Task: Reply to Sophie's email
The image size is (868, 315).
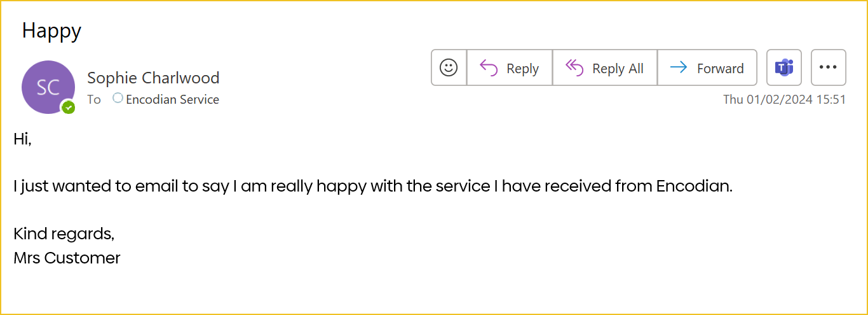Action: click(x=510, y=67)
